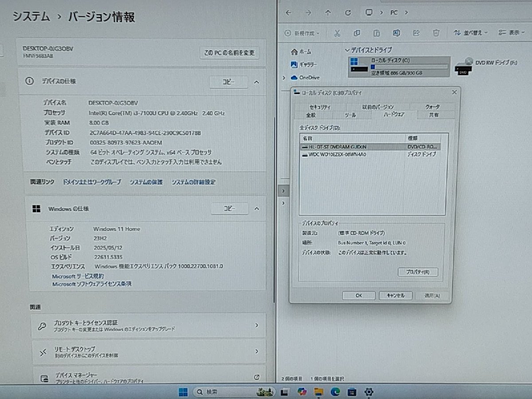
Task: Select WDC WD10EZEX-08WN4A0 disk drive row
Action: [370, 154]
